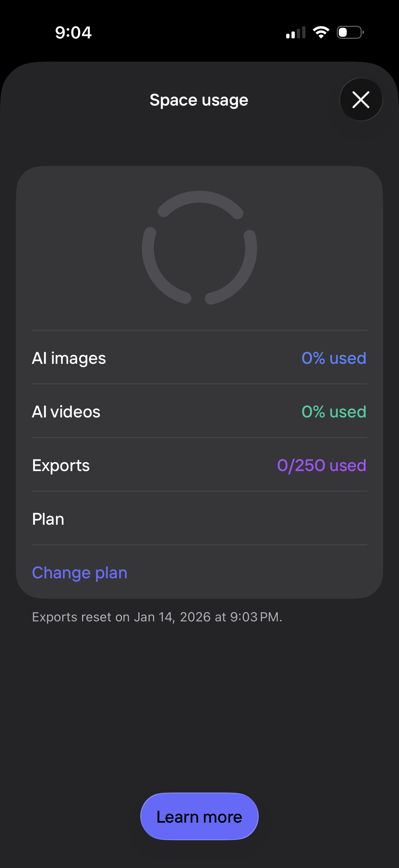399x868 pixels.
Task: Tap the green AI videos 0% used value
Action: point(334,411)
